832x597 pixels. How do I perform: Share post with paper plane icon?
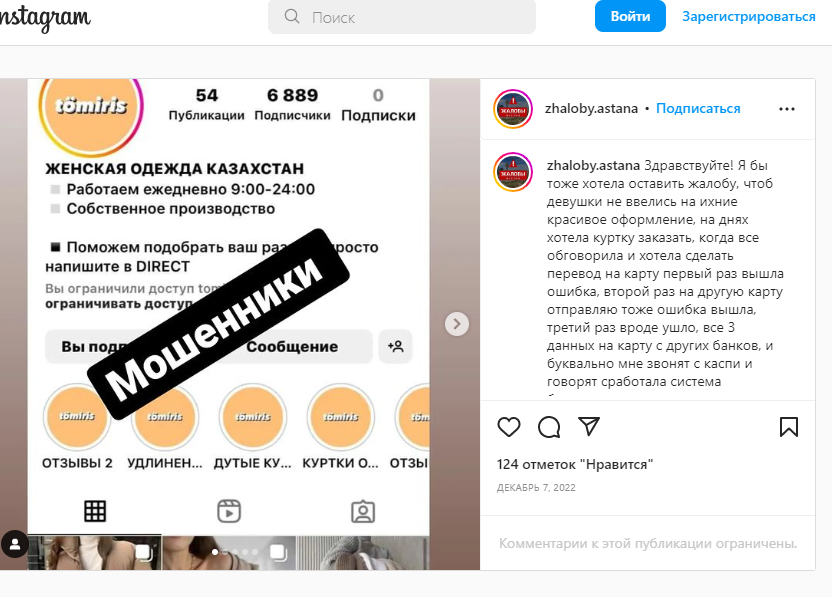pyautogui.click(x=589, y=426)
